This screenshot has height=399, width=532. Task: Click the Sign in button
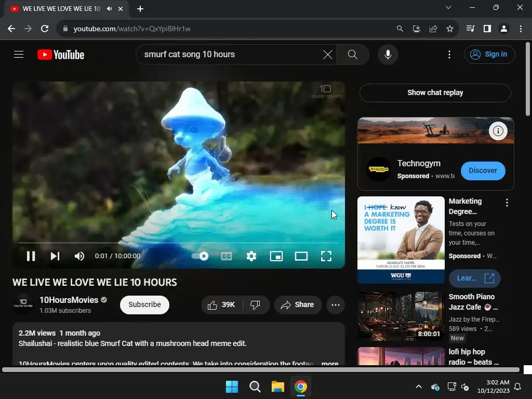pos(489,54)
